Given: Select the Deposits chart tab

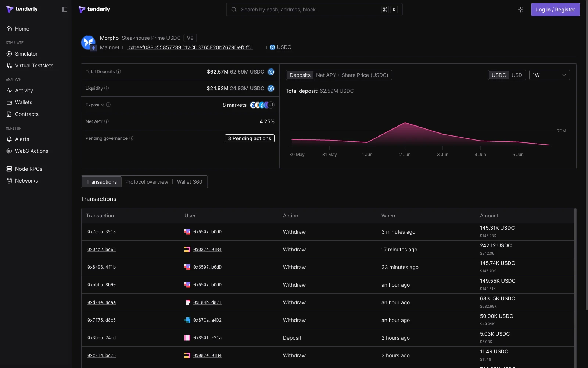Looking at the screenshot, I should coord(300,75).
